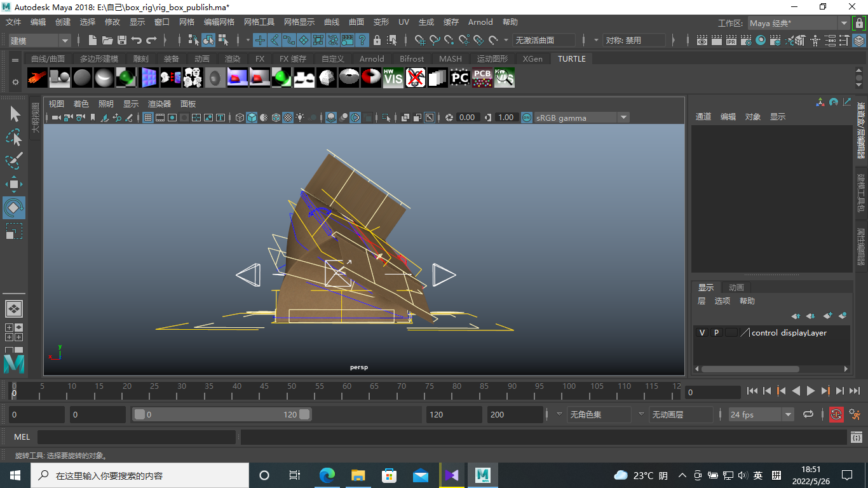Viewport: 868px width, 488px height.
Task: Toggle auto keyframe red key button
Action: click(836, 415)
